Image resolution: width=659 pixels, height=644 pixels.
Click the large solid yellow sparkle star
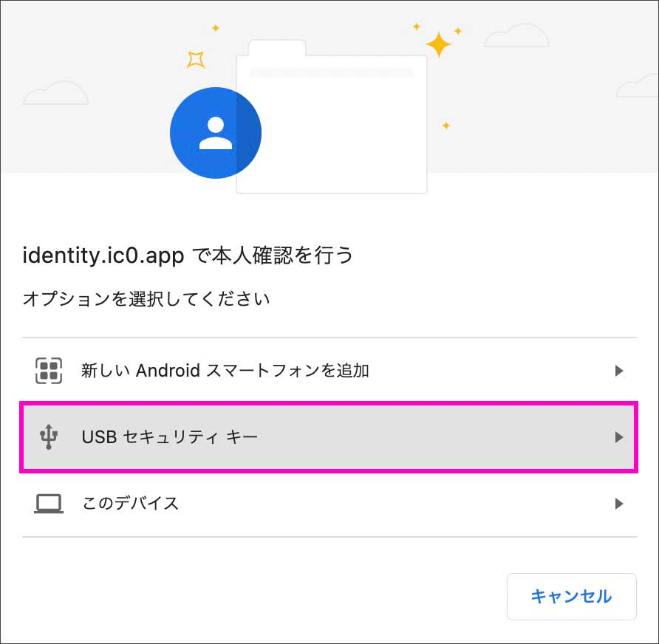(x=438, y=45)
